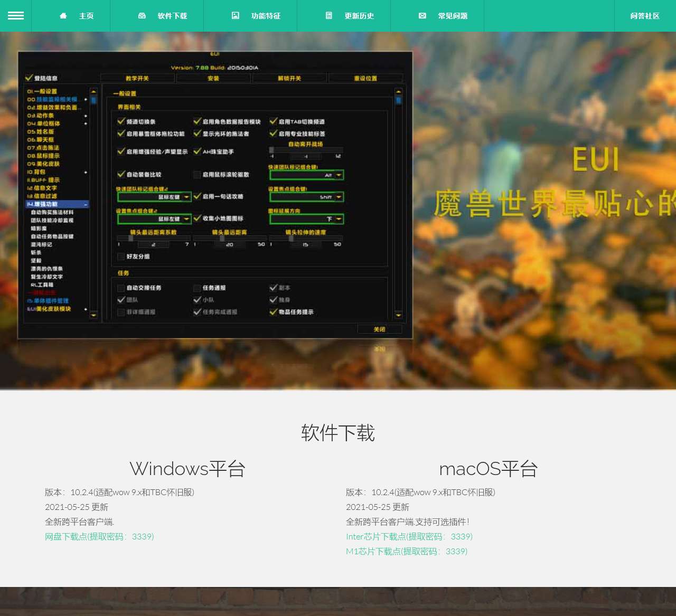Click the envelope icon beside 常见问题

(422, 16)
